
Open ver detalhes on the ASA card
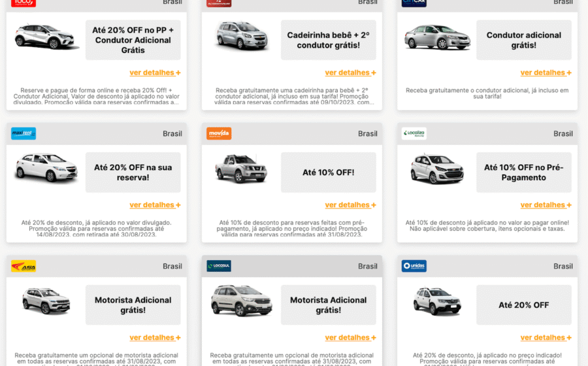155,337
